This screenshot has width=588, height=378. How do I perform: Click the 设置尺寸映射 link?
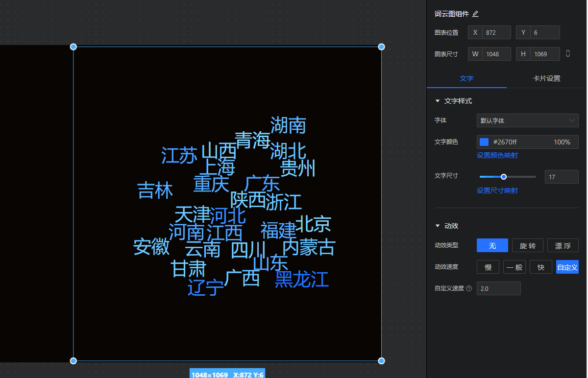497,190
